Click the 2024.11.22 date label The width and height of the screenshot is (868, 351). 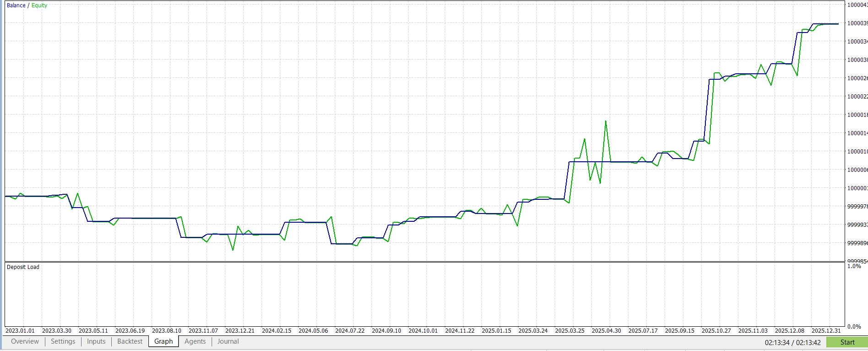point(460,331)
